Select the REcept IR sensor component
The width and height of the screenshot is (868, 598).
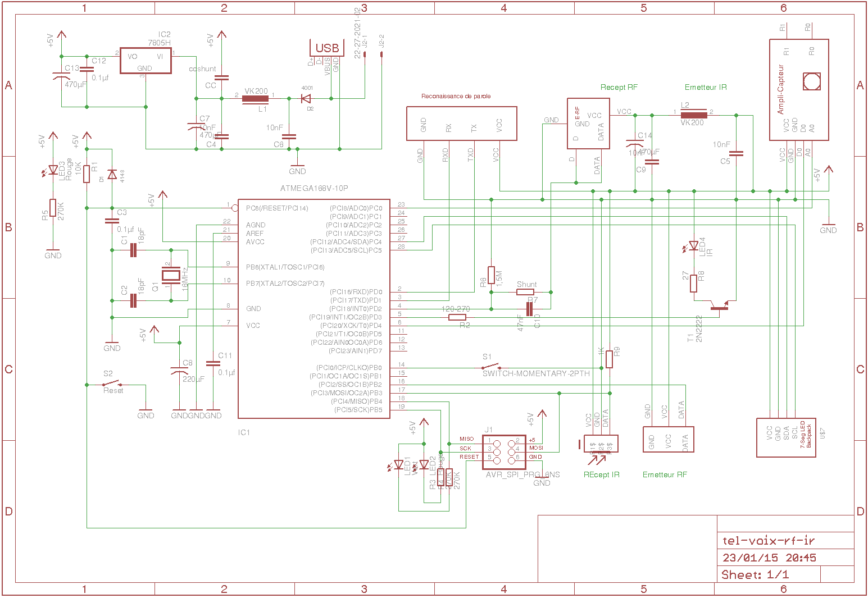[x=601, y=444]
